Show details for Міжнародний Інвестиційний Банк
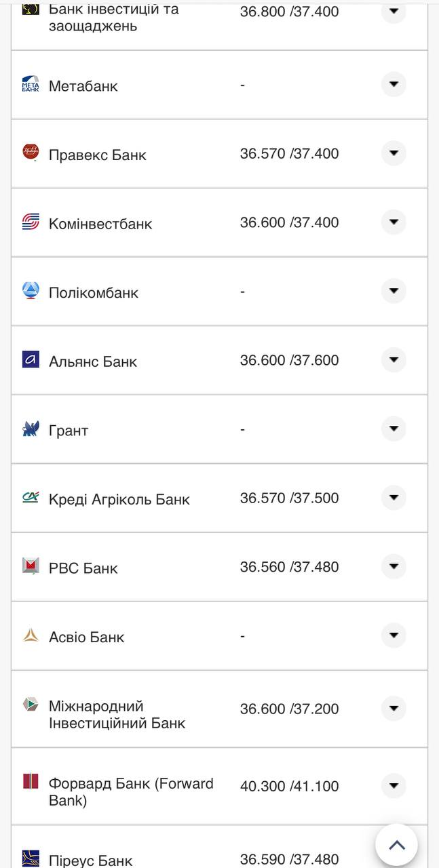This screenshot has width=439, height=868. tap(394, 709)
